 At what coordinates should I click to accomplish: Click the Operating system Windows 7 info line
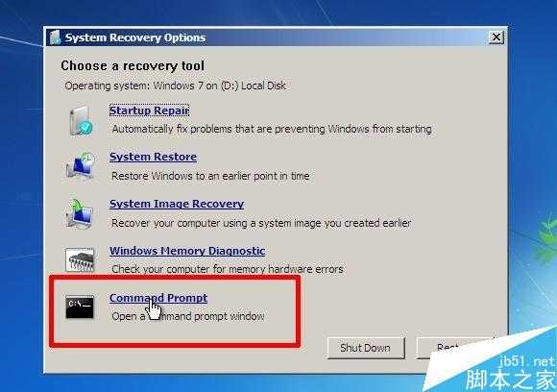[176, 86]
